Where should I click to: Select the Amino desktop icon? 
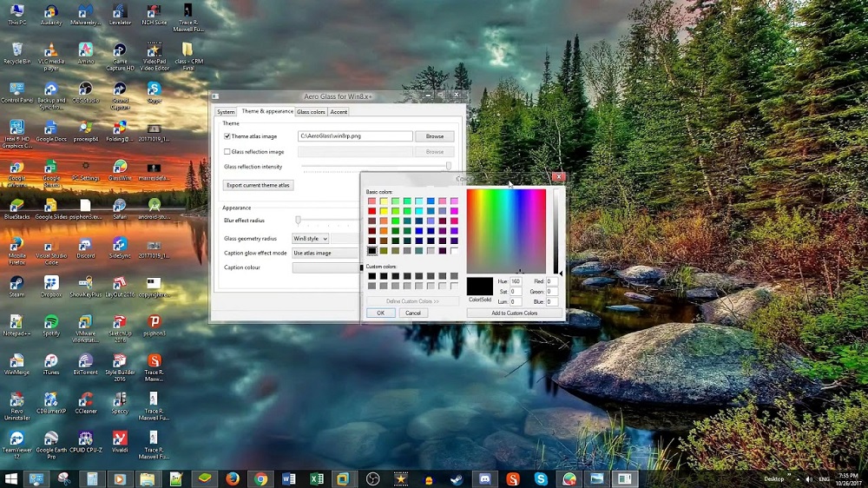pos(85,53)
